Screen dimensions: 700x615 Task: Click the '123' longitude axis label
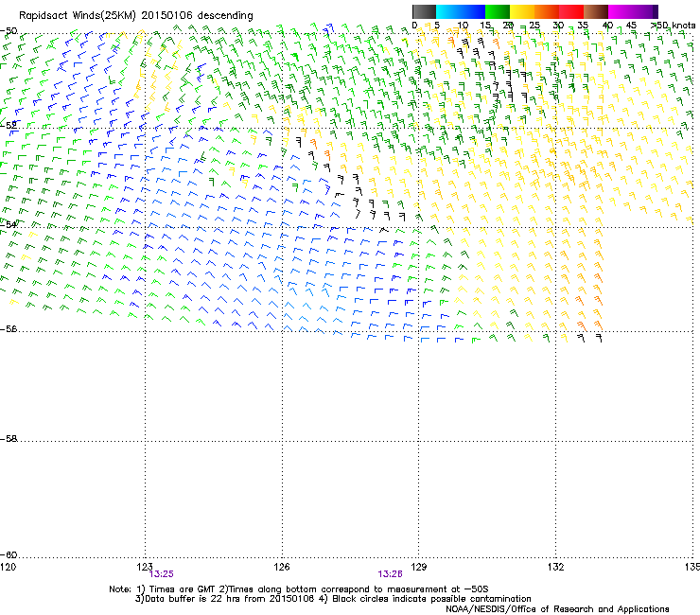[x=145, y=567]
